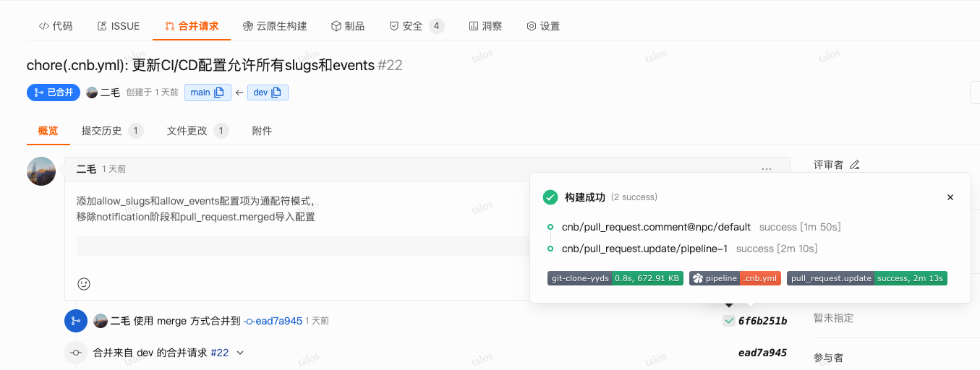
Task: Copy the main branch name icon
Action: [x=219, y=92]
